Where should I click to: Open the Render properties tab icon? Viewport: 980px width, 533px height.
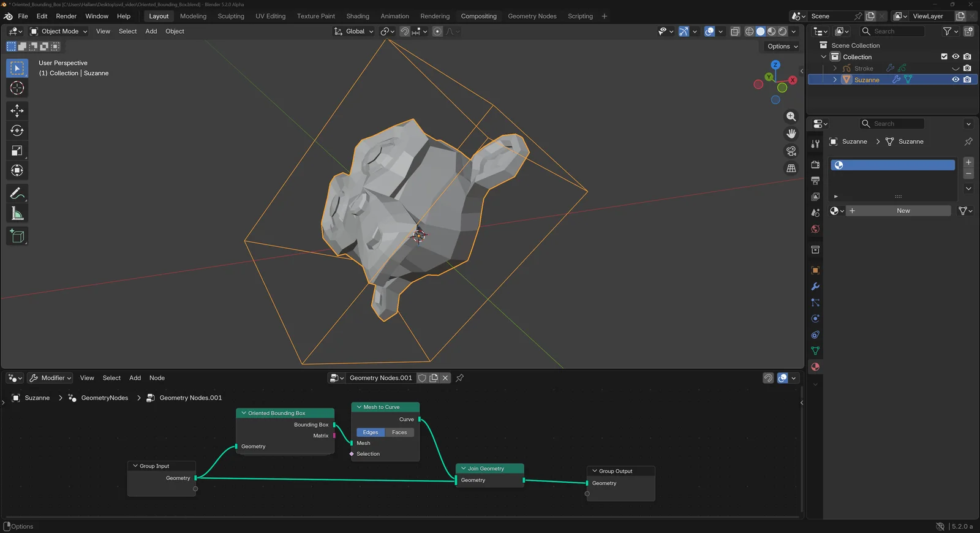815,165
